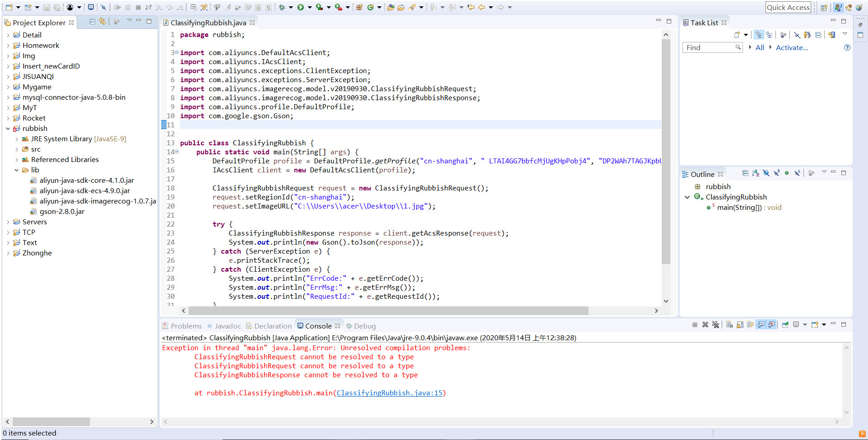Click Project Explorer horizontal scrollbar thumb

point(51,421)
